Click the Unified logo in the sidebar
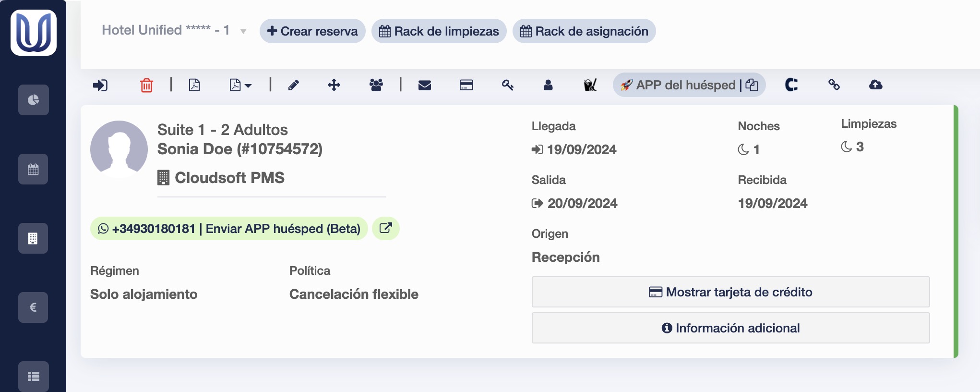Viewport: 980px width, 392px height. point(34,33)
